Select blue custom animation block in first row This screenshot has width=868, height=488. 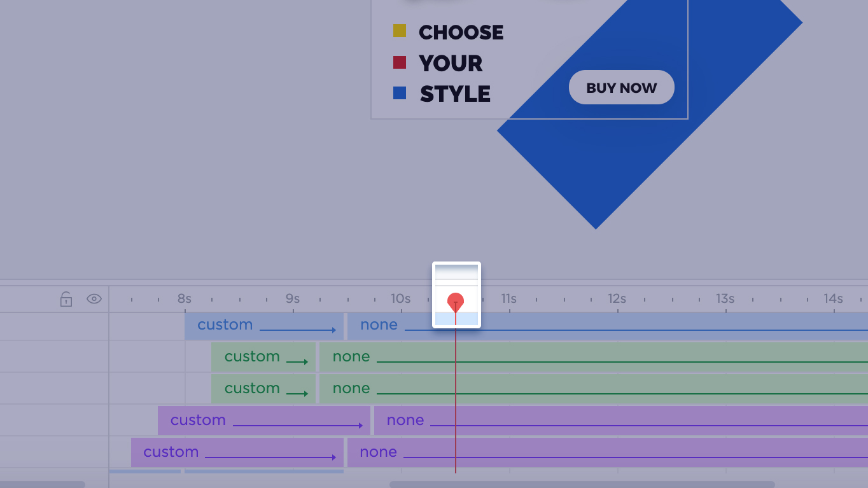point(264,326)
